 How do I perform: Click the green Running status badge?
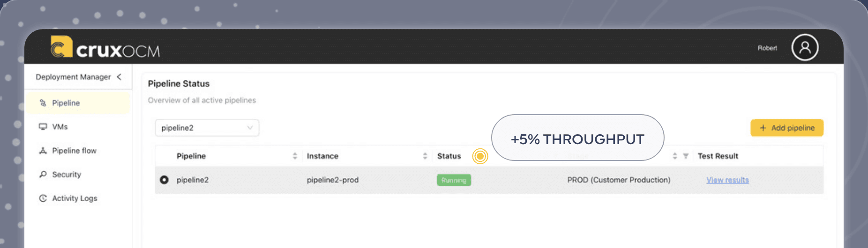coord(454,180)
